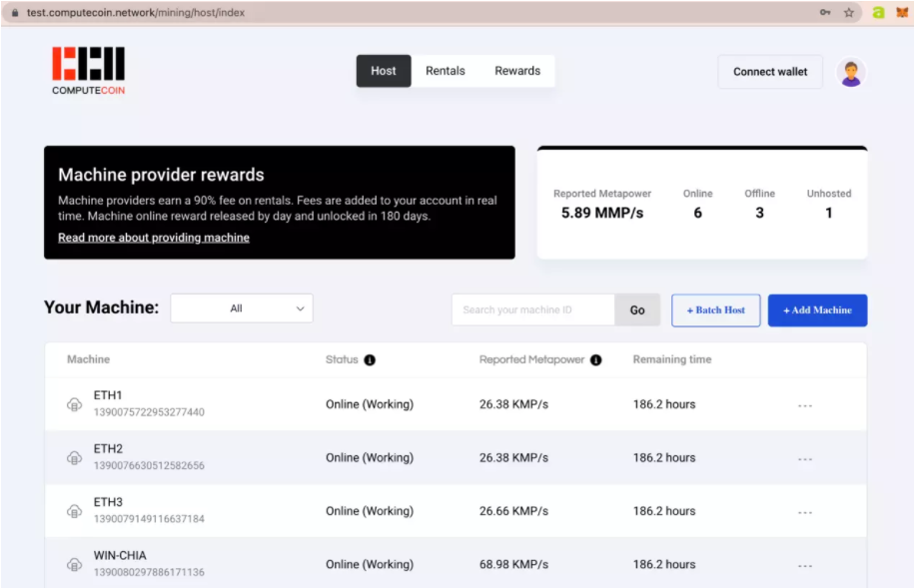Screen dimensions: 914x588
Task: Click the ETH1 machine cloud icon
Action: click(74, 404)
